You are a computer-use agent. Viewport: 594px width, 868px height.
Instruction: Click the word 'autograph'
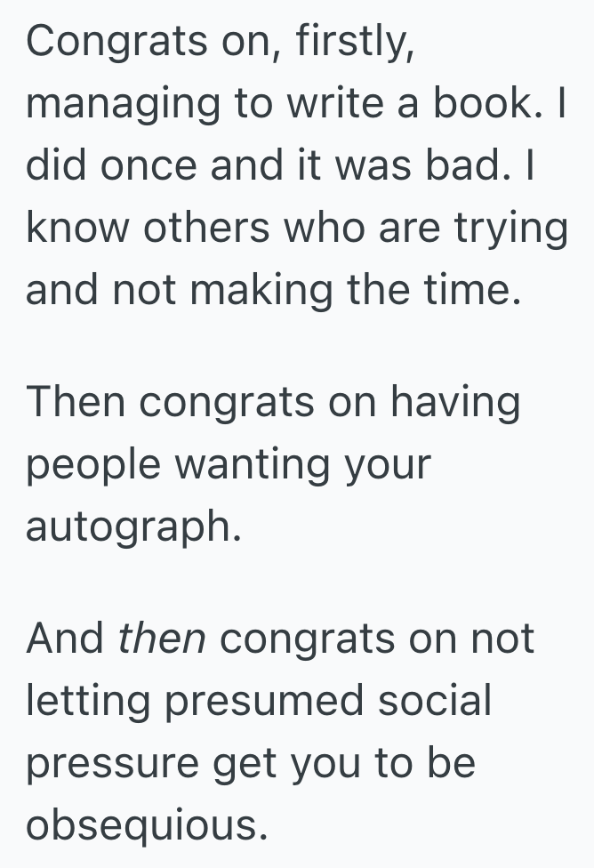pyautogui.click(x=132, y=526)
